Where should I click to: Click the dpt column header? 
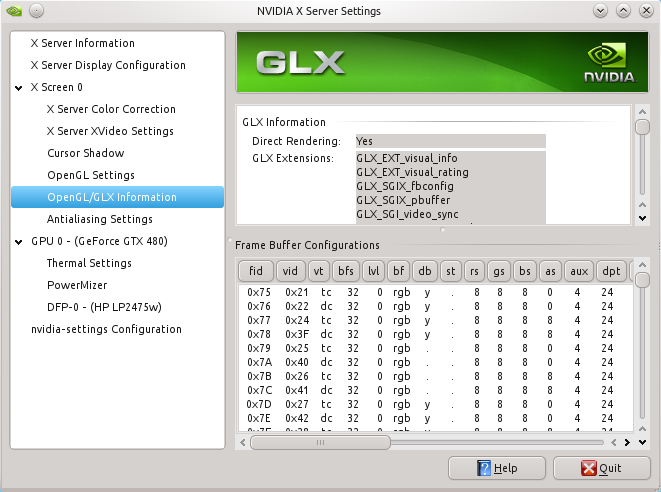click(611, 271)
